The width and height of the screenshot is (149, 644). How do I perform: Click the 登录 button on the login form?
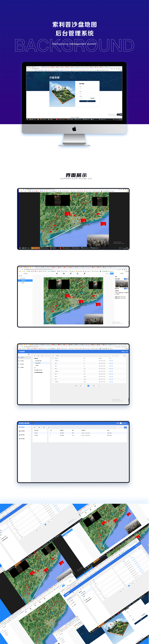[x=87, y=101]
